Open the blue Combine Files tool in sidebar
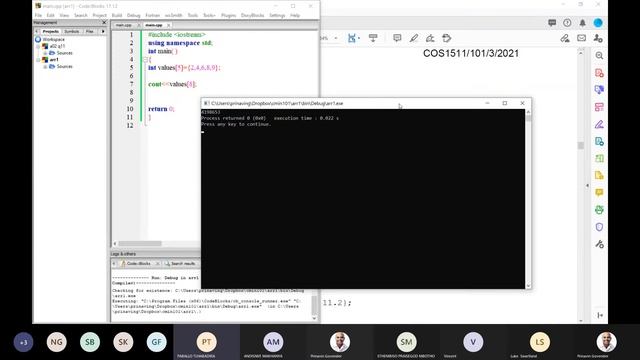Viewport: 640px width, 360px height. tap(599, 90)
